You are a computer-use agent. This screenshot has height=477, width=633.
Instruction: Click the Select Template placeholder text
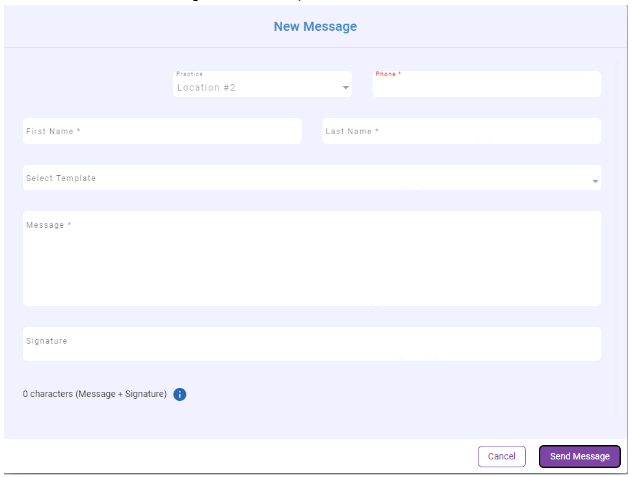coord(61,178)
